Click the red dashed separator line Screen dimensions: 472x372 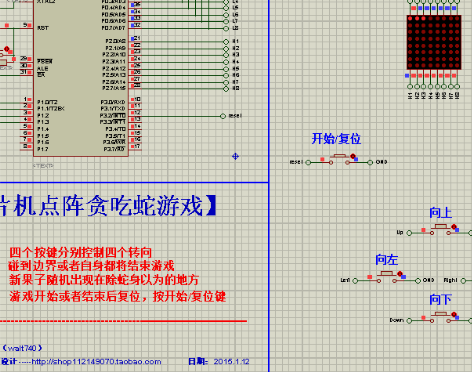[x=123, y=321]
